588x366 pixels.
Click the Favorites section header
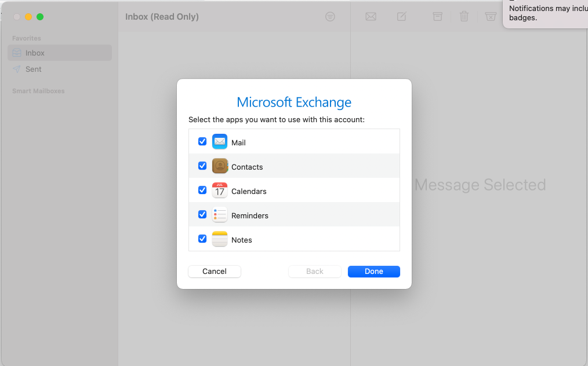pos(27,38)
